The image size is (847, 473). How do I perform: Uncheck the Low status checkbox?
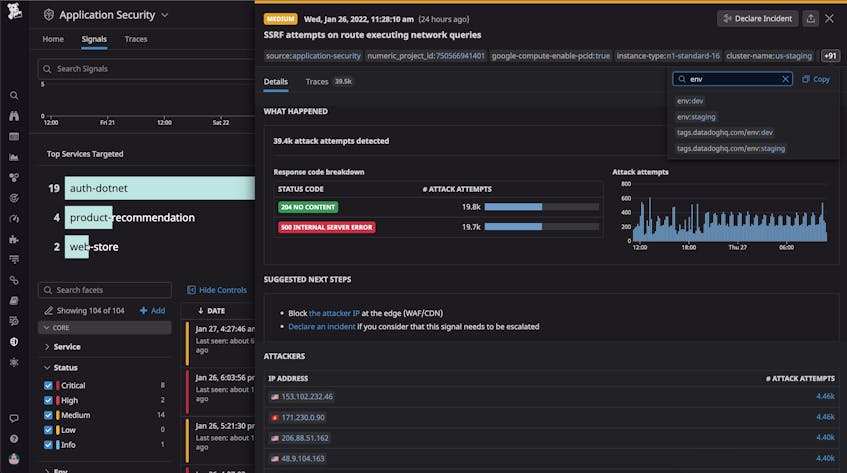point(48,430)
